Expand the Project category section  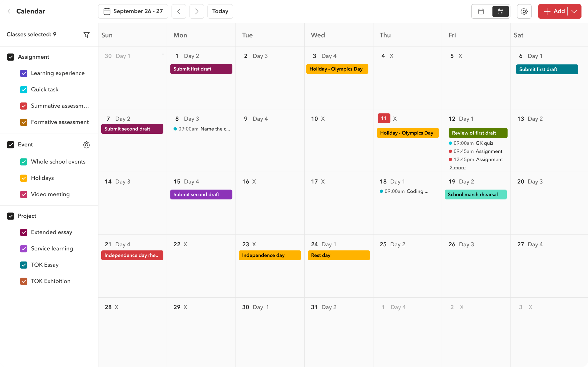[27, 216]
